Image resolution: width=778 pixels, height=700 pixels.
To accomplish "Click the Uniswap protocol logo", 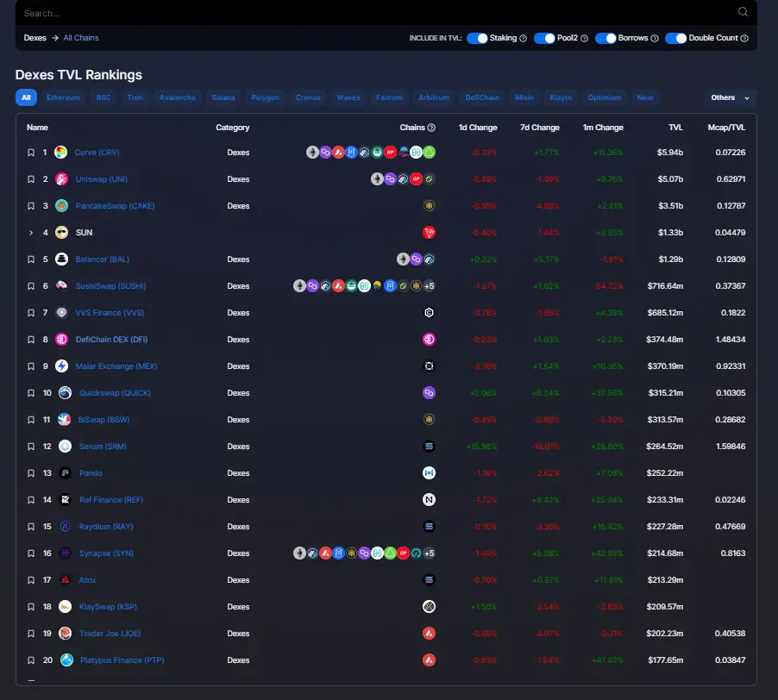I will (61, 179).
